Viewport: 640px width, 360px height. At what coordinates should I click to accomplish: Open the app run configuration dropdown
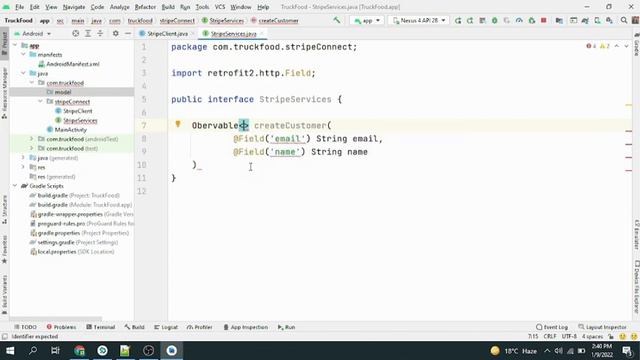(x=367, y=20)
